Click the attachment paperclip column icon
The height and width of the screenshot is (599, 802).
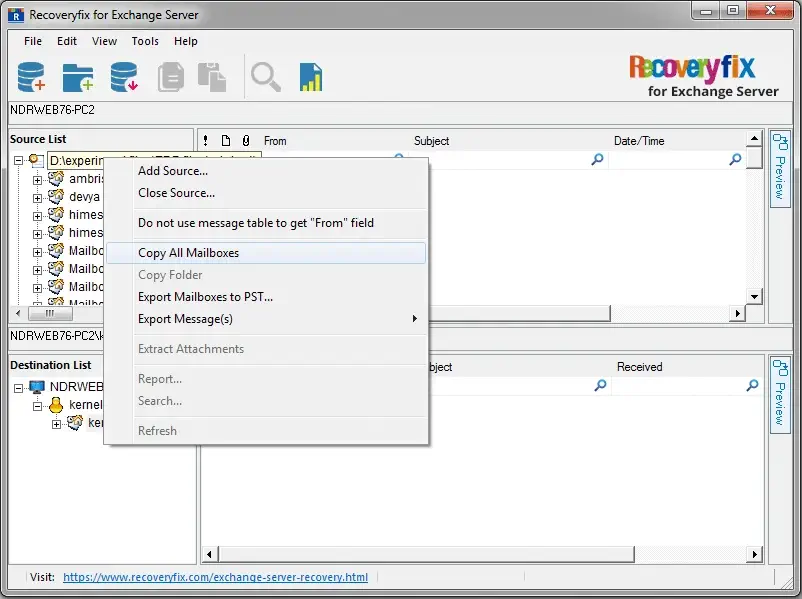(246, 141)
